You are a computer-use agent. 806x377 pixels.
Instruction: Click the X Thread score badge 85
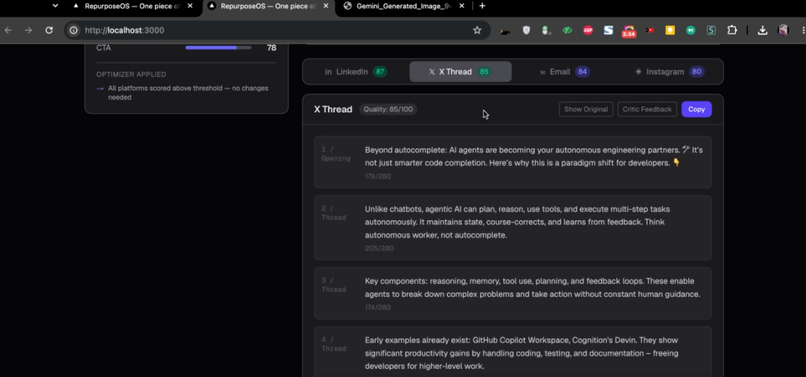point(484,72)
